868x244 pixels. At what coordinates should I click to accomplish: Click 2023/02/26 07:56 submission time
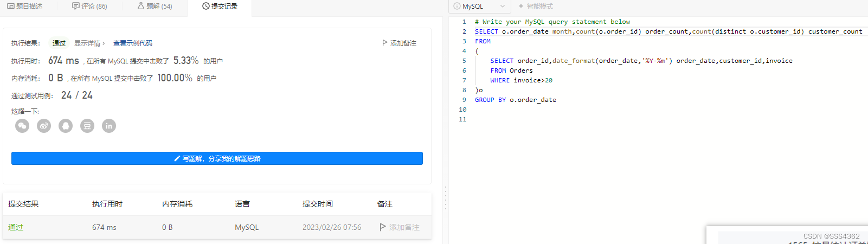coord(332,227)
